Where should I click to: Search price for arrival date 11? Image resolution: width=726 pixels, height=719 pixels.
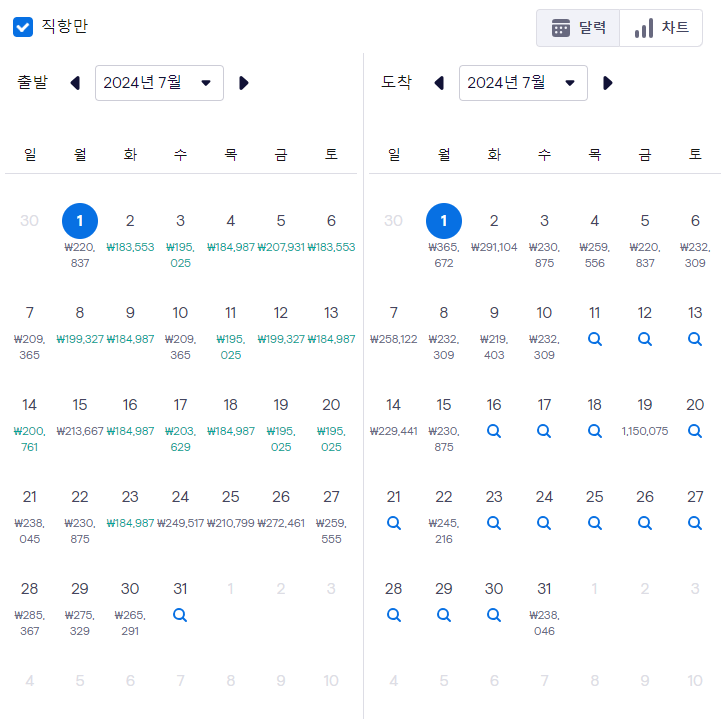(x=595, y=339)
